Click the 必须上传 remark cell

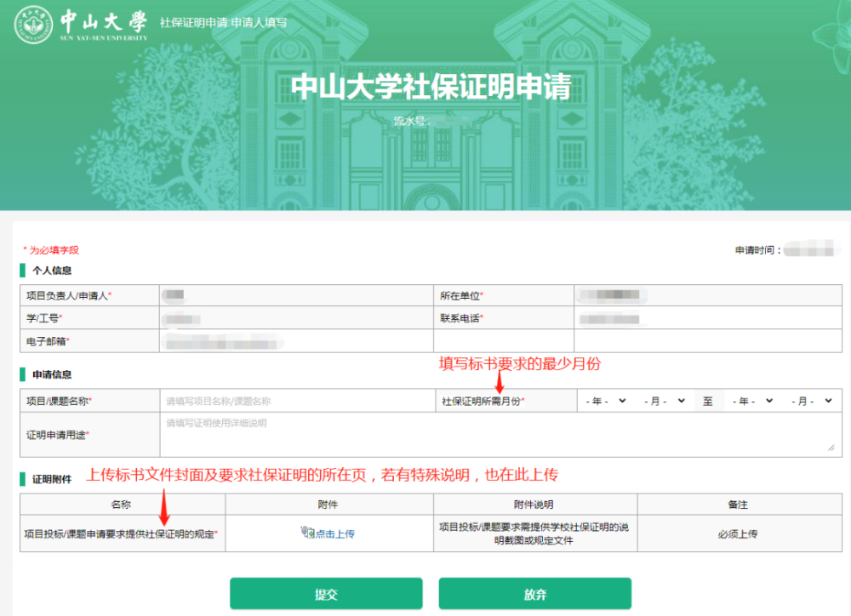click(738, 534)
